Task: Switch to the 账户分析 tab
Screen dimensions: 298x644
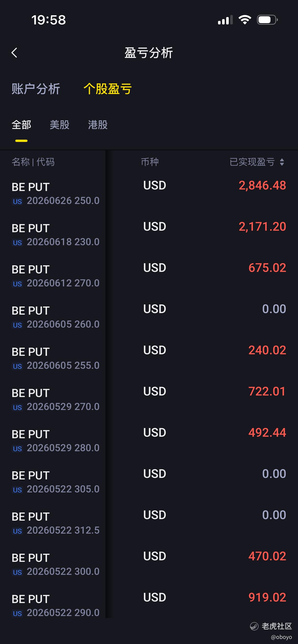Action: 36,89
